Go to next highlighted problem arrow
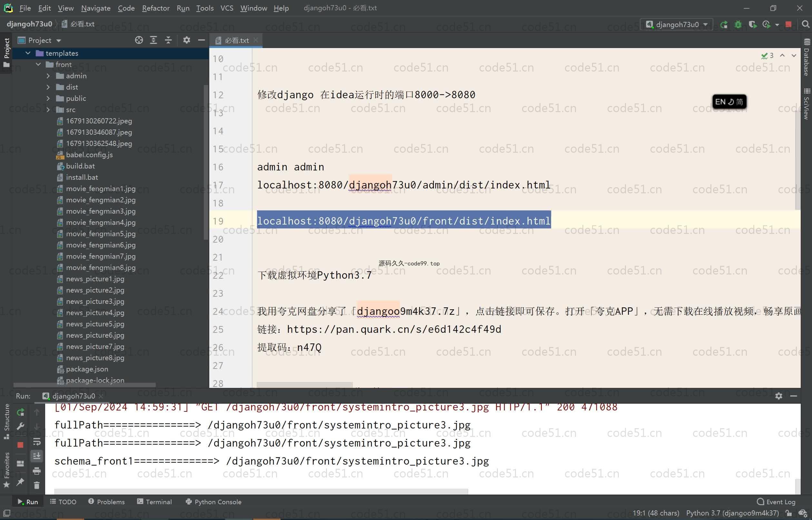Image resolution: width=812 pixels, height=520 pixels. coord(794,56)
